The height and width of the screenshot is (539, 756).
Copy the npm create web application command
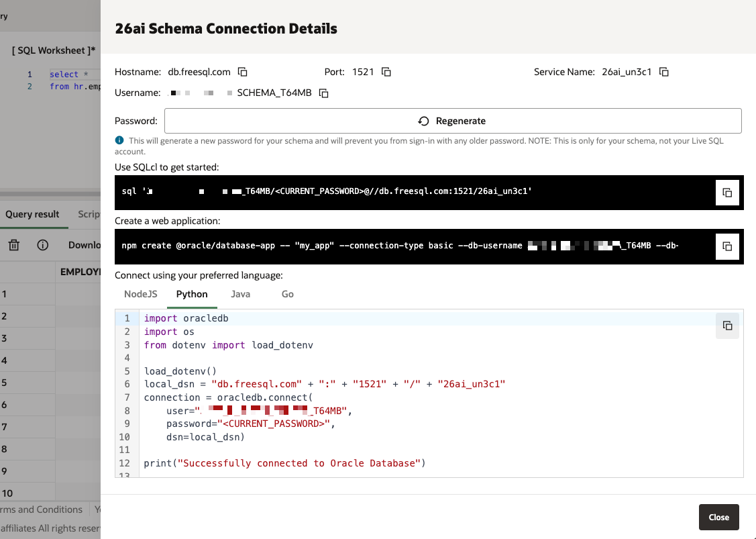[x=727, y=246]
